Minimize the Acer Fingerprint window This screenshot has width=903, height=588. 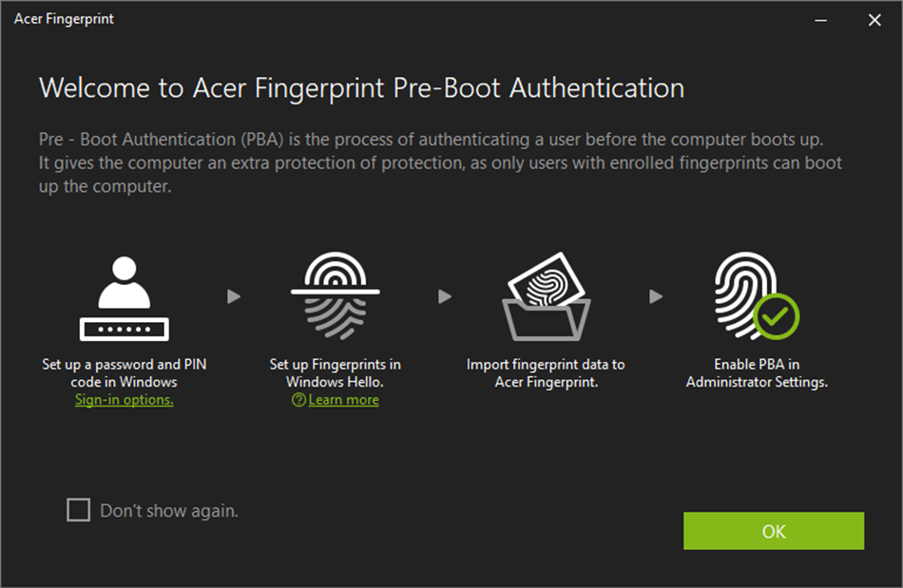point(819,19)
